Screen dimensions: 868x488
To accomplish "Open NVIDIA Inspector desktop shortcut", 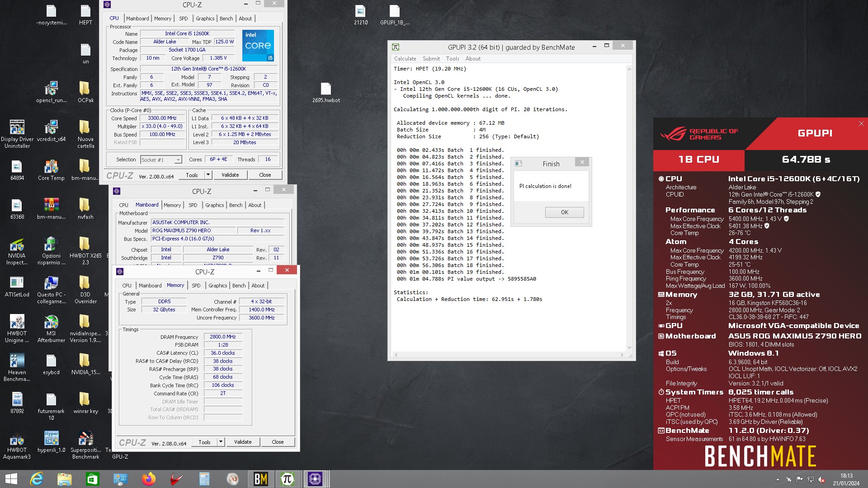I will pyautogui.click(x=17, y=251).
